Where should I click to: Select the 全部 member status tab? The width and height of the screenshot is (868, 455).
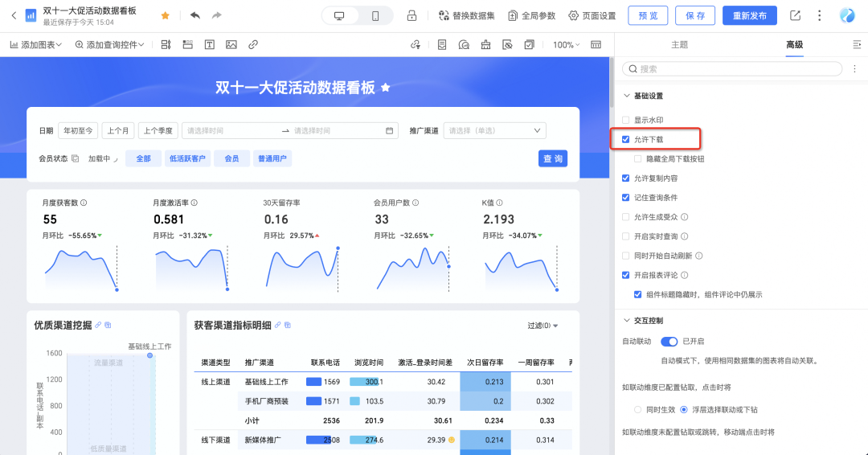[x=143, y=158]
